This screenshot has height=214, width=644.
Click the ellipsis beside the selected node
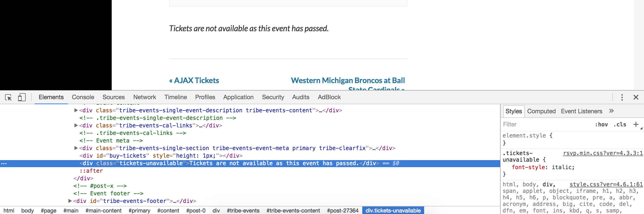(4, 164)
